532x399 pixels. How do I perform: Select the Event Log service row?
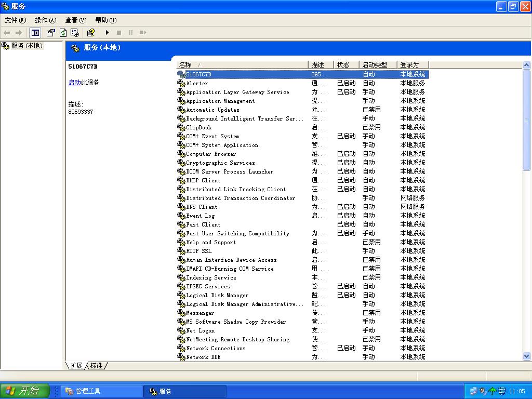coord(201,216)
